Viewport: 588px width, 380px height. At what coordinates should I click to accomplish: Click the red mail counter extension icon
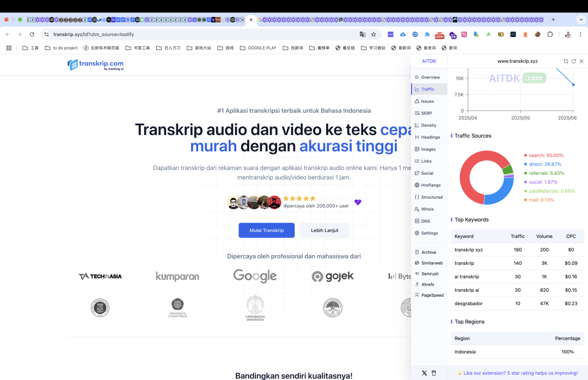point(439,35)
